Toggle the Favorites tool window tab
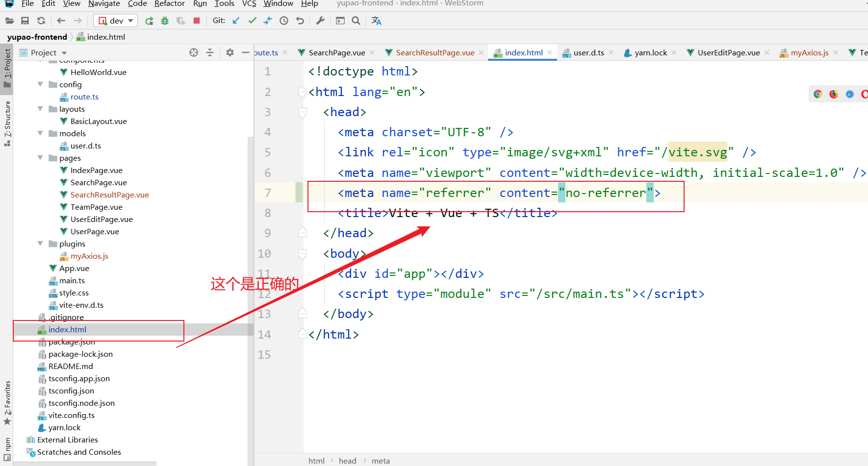The width and height of the screenshot is (868, 466). (7, 402)
